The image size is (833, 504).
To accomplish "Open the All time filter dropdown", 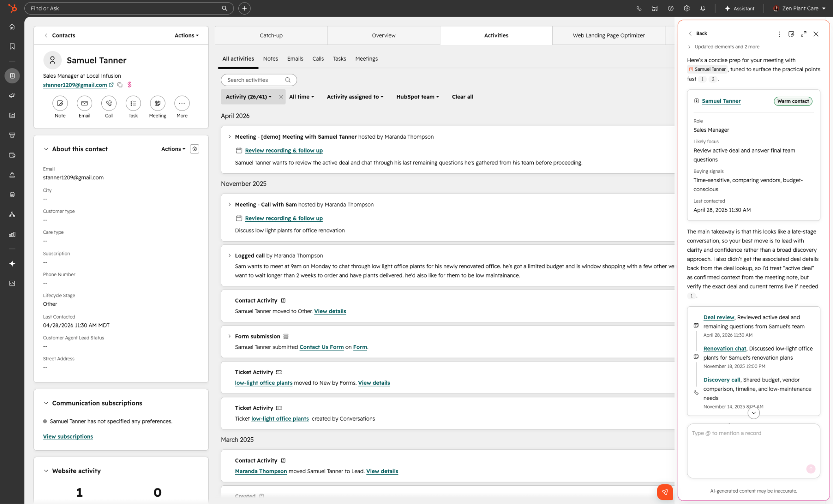I will 301,97.
